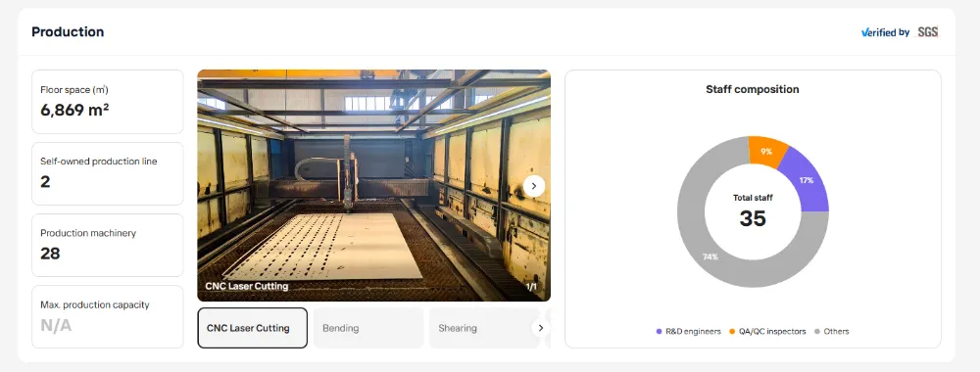Click the Floor space 6,869 m² card
Viewport: 980px width, 372px height.
tap(108, 102)
